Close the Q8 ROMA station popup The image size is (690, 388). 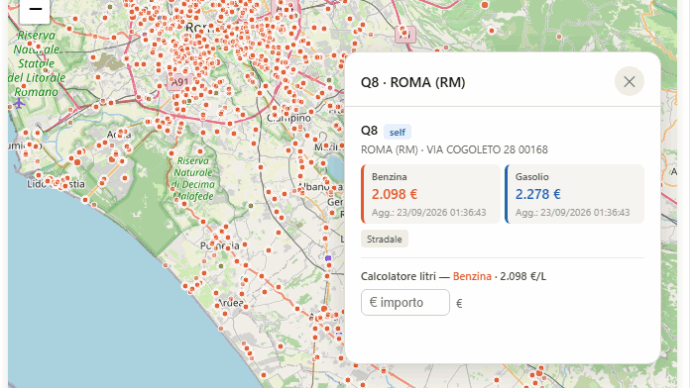(629, 81)
